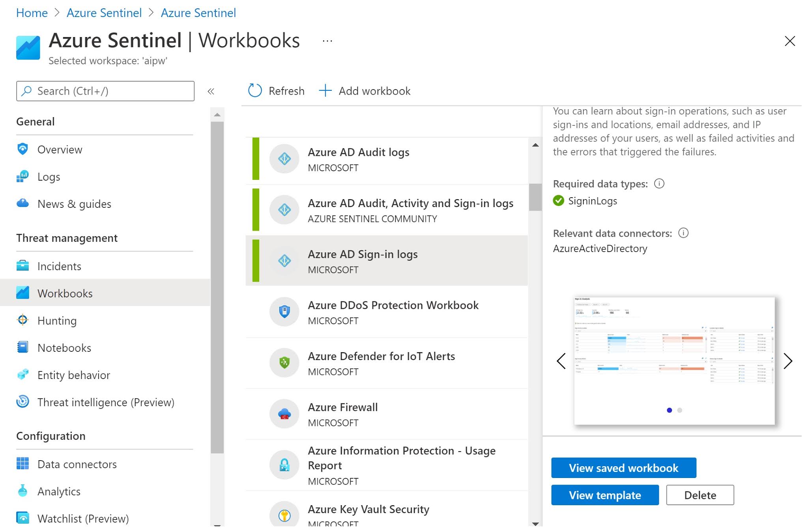Open Threat intelligence (Preview) icon

(23, 402)
